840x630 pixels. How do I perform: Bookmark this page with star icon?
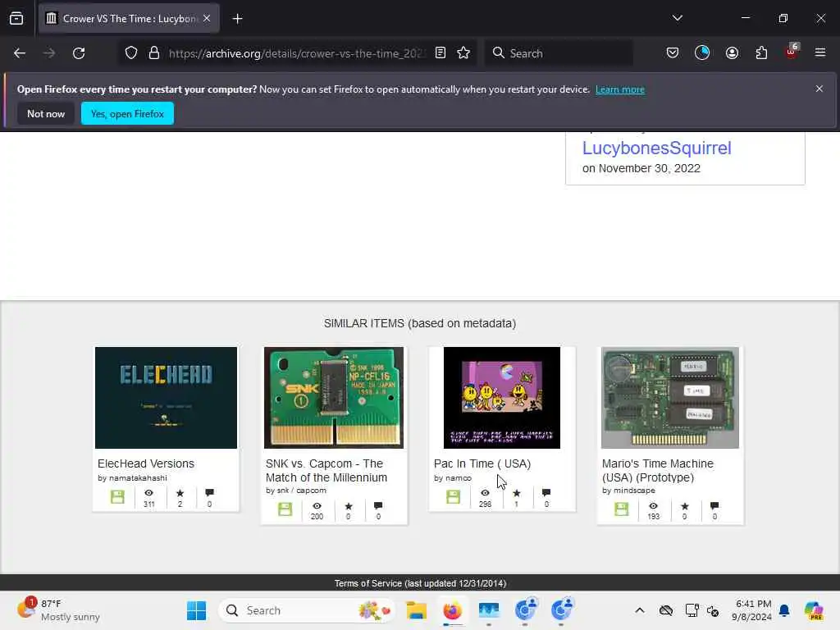point(463,53)
